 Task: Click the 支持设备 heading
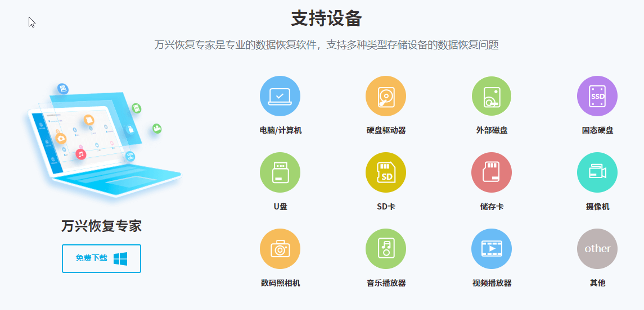point(327,19)
